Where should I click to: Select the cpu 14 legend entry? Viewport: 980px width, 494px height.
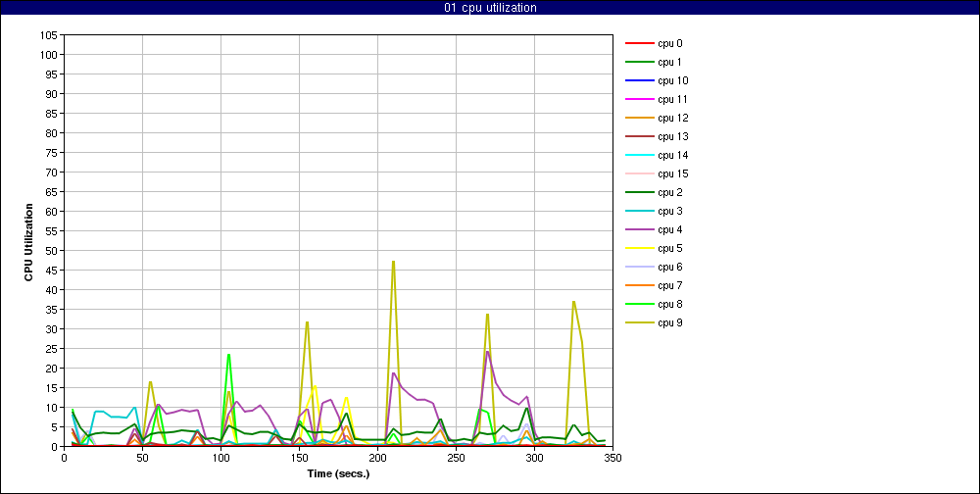pos(657,155)
